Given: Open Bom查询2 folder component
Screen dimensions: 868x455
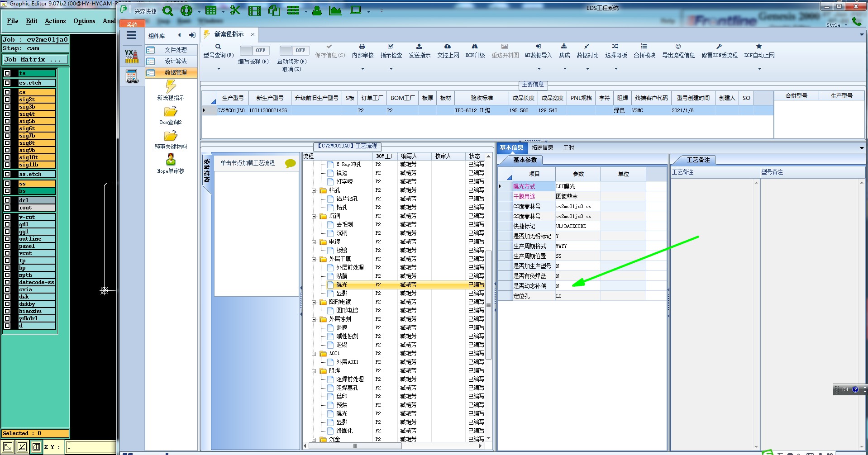Looking at the screenshot, I should pos(171,115).
